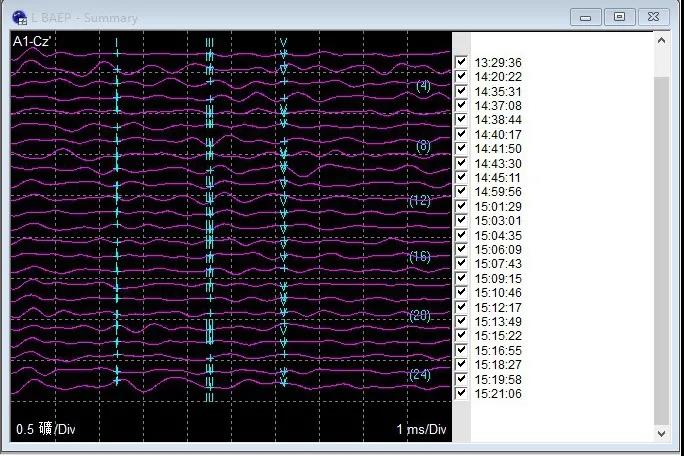Toggle checkbox for 15:03:01
The image size is (684, 456).
pos(461,220)
